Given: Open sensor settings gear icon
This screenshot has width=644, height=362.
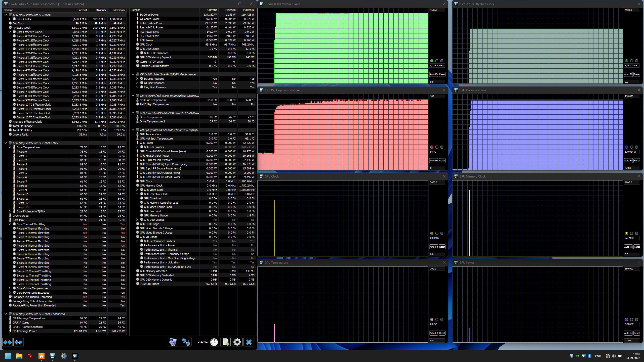Looking at the screenshot, I should (x=237, y=342).
